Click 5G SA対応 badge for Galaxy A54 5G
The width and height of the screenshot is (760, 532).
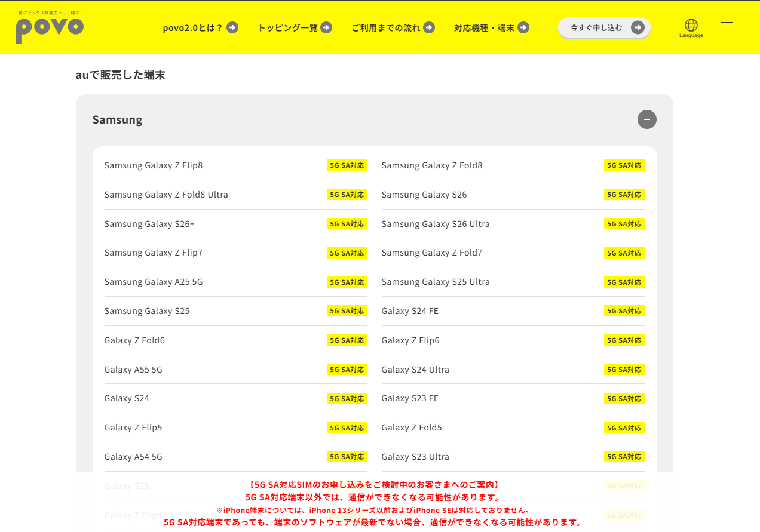[x=347, y=457]
